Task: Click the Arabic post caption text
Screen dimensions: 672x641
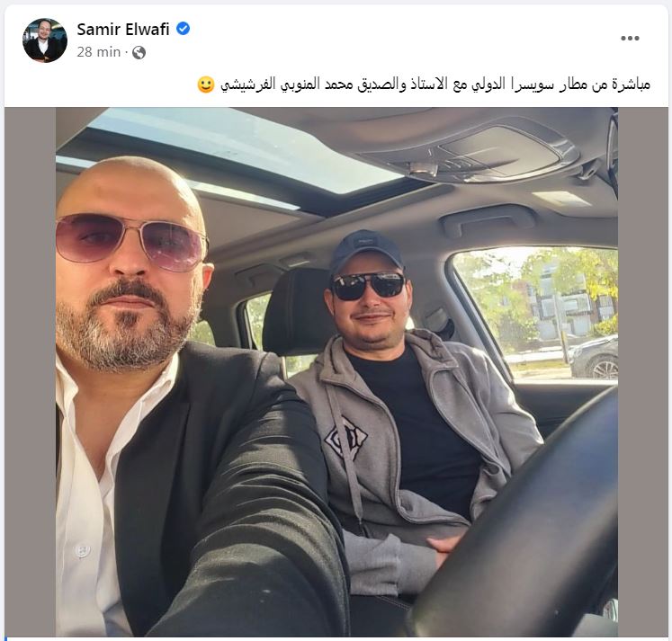Action: 435,84
